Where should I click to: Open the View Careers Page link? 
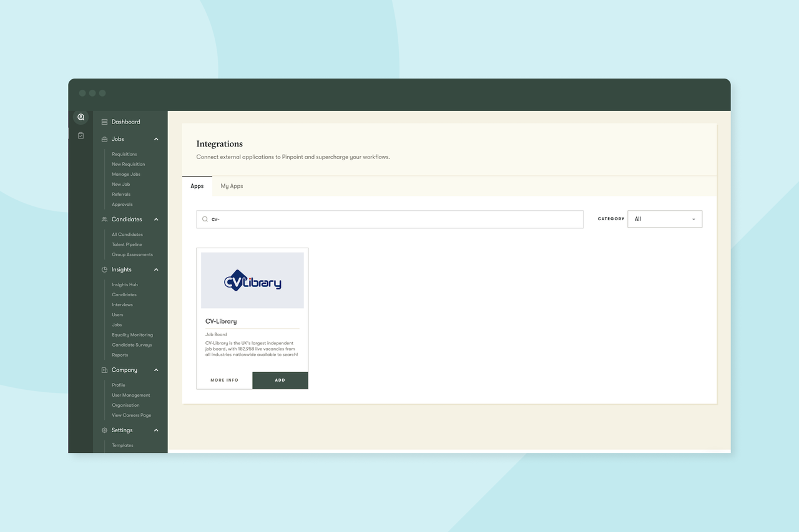131,415
